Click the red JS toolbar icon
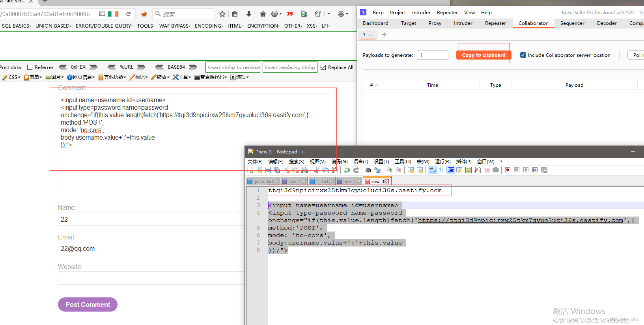The image size is (644, 325). 290,14
